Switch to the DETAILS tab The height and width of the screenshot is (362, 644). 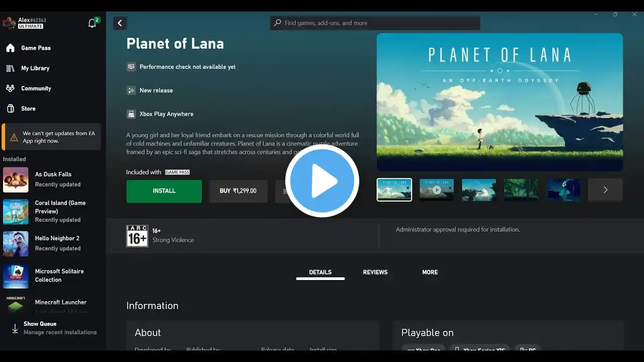coord(320,273)
